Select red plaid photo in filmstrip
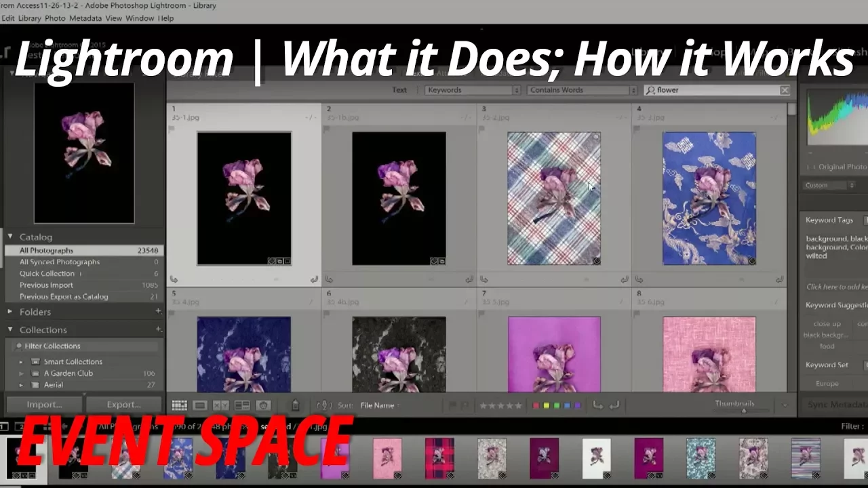The image size is (868, 488). pos(439,459)
